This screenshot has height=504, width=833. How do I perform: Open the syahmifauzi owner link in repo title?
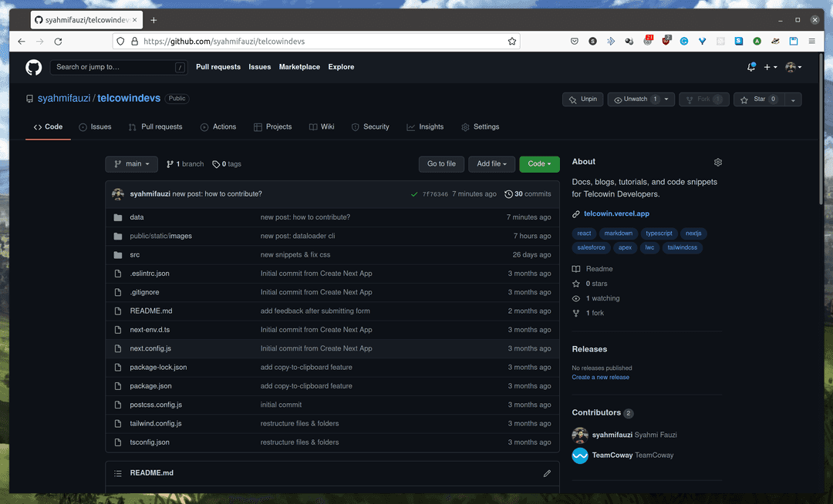pyautogui.click(x=64, y=99)
